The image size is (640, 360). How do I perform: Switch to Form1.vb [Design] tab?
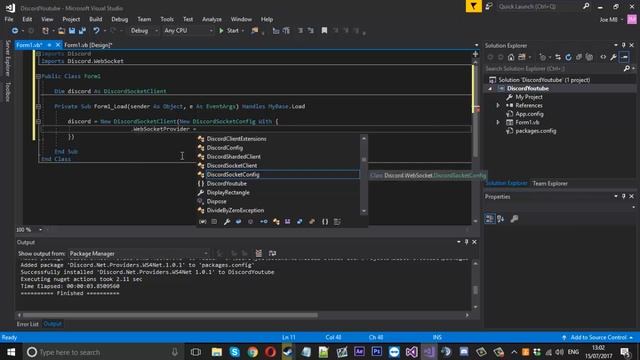coord(88,45)
